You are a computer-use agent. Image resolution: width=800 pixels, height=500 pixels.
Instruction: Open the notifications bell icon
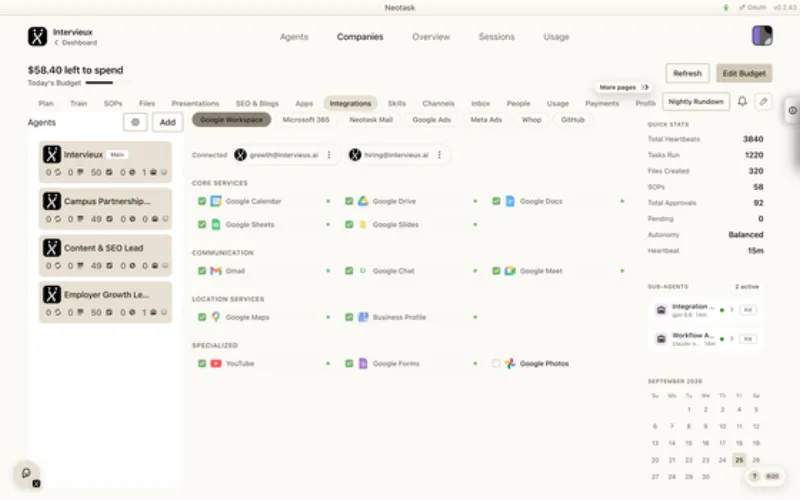(742, 102)
